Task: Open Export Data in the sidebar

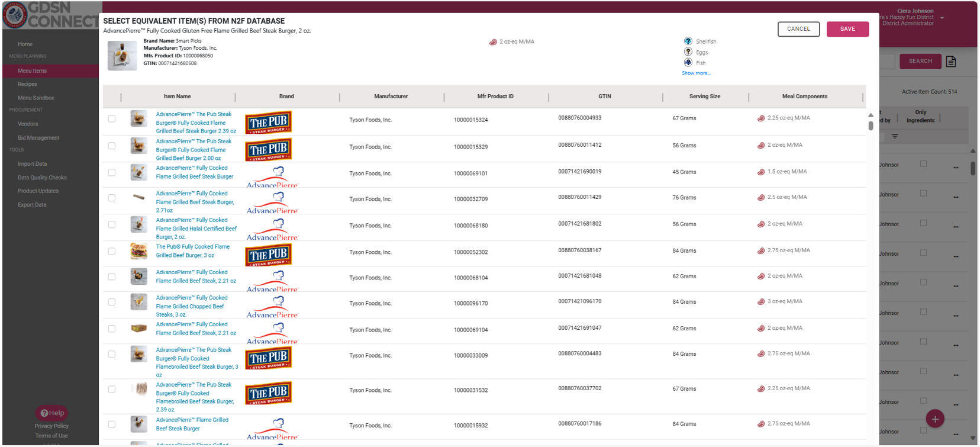Action: (x=32, y=205)
